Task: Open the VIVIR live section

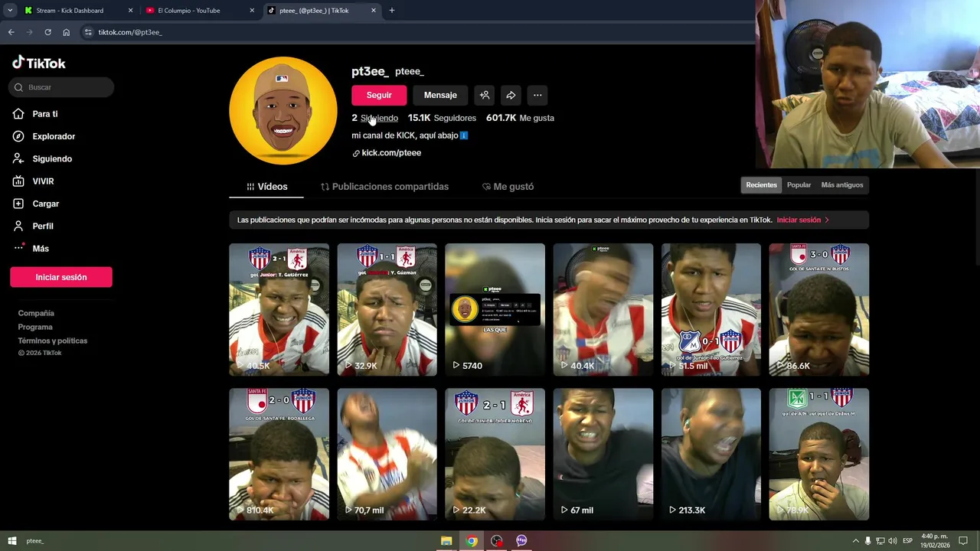Action: point(43,181)
